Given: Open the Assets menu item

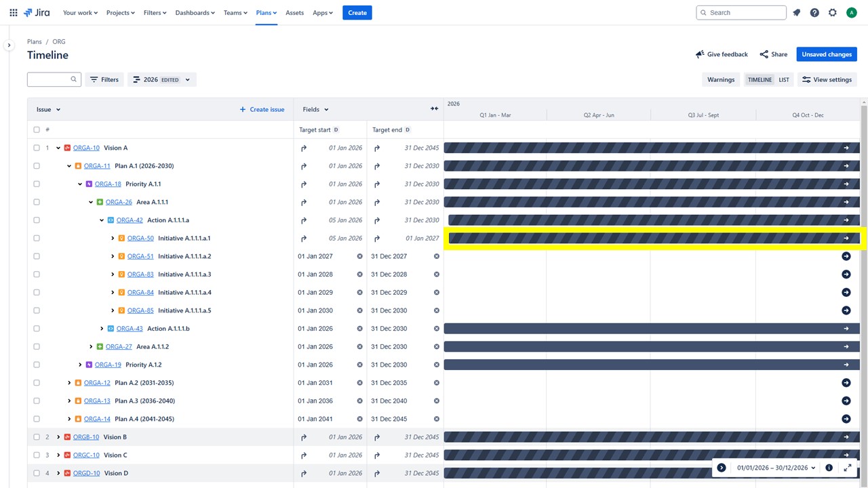Looking at the screenshot, I should click(294, 12).
